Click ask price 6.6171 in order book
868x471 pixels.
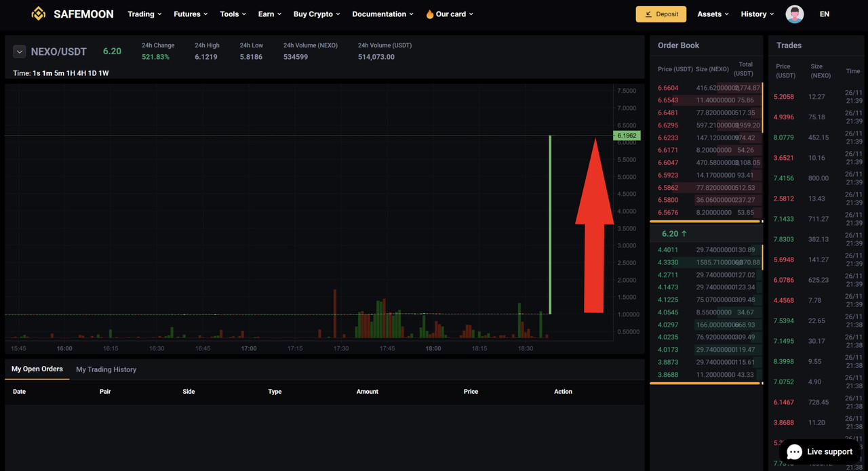(668, 150)
